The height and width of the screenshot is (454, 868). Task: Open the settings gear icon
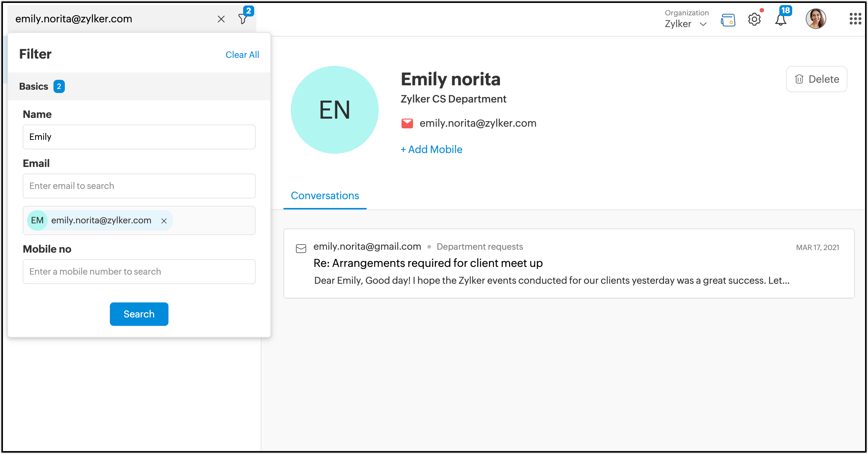point(754,19)
